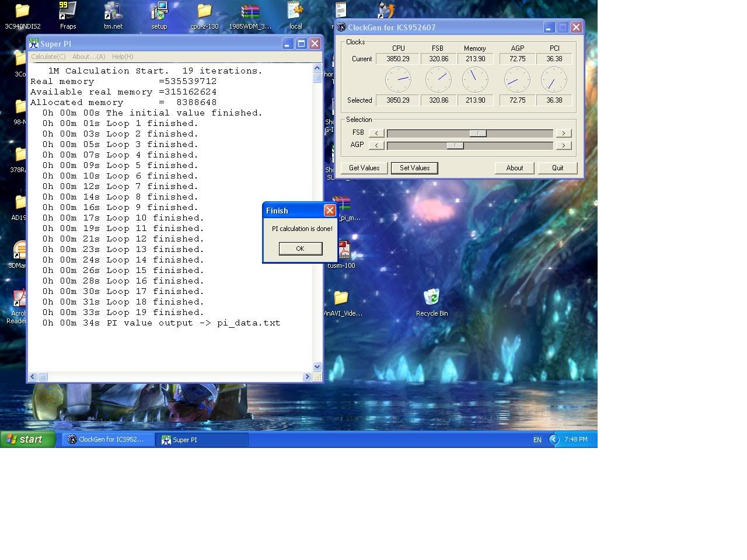Click Super PI vertical scrollbar down arrow
747x560 pixels.
click(317, 367)
